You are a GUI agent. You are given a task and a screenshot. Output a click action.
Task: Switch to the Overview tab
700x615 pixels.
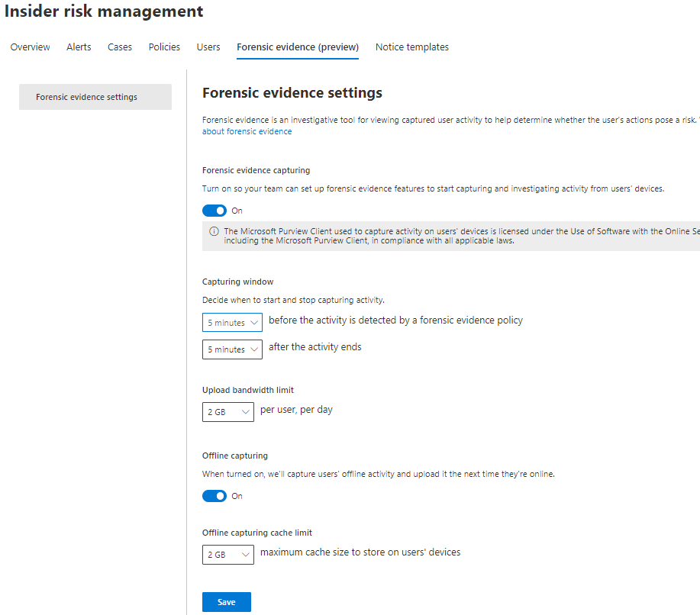pyautogui.click(x=30, y=47)
